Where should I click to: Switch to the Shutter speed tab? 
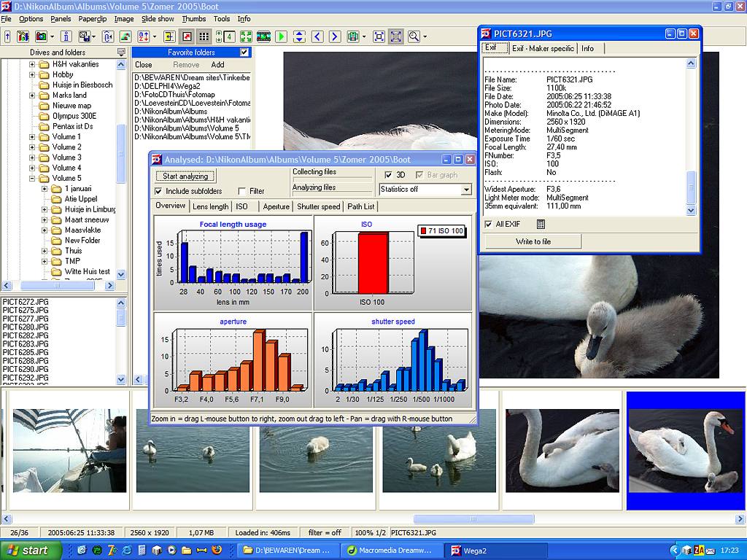[x=318, y=206]
